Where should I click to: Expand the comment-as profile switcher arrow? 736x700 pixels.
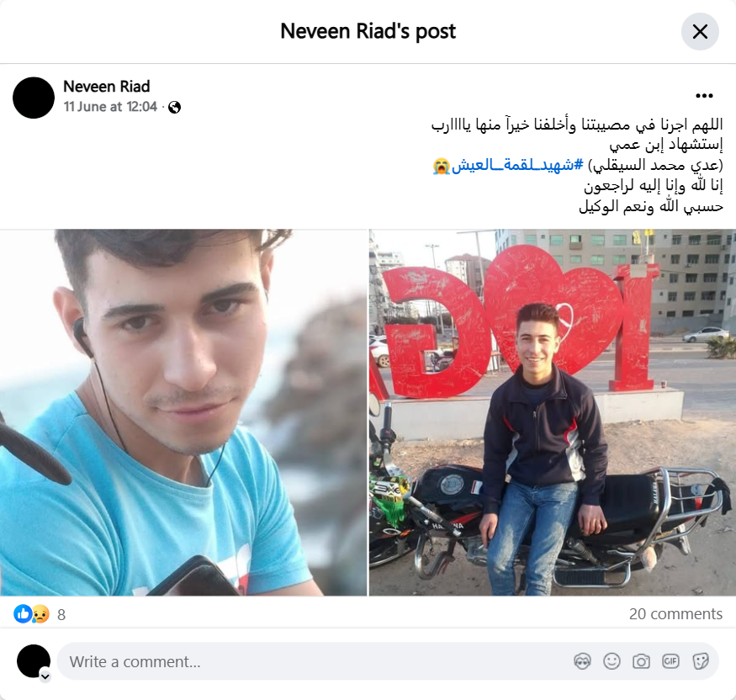pyautogui.click(x=45, y=676)
